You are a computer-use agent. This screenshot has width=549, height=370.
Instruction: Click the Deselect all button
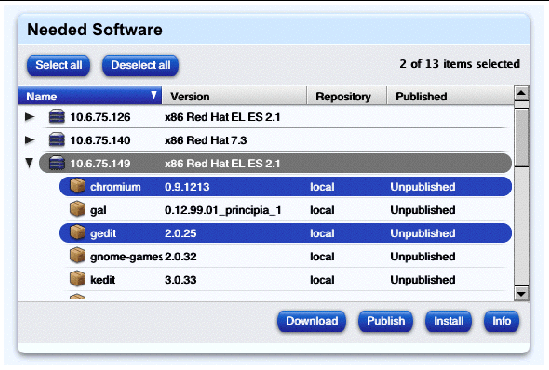click(x=140, y=65)
